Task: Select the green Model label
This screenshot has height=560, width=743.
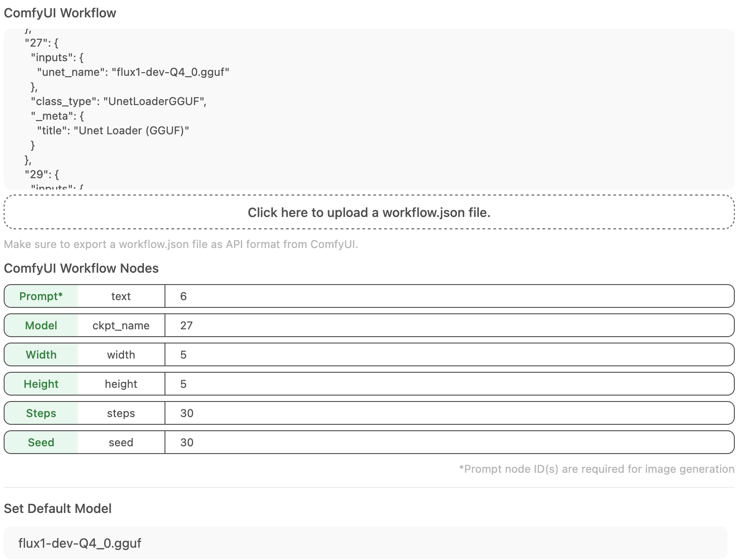Action: click(41, 326)
